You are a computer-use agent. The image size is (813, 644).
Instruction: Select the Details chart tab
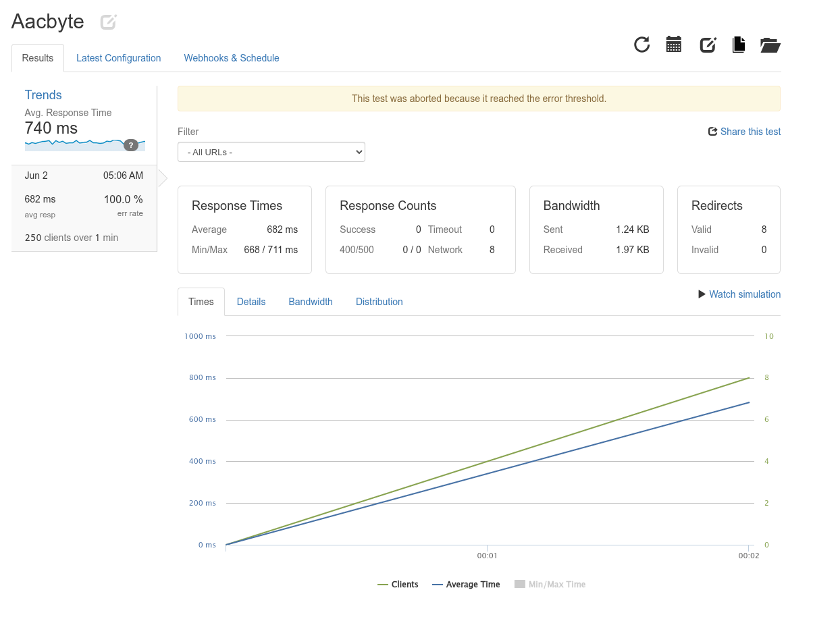(251, 302)
